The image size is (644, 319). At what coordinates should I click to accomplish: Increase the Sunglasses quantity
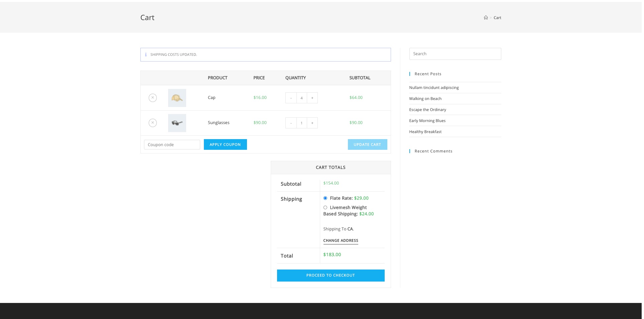click(x=312, y=123)
